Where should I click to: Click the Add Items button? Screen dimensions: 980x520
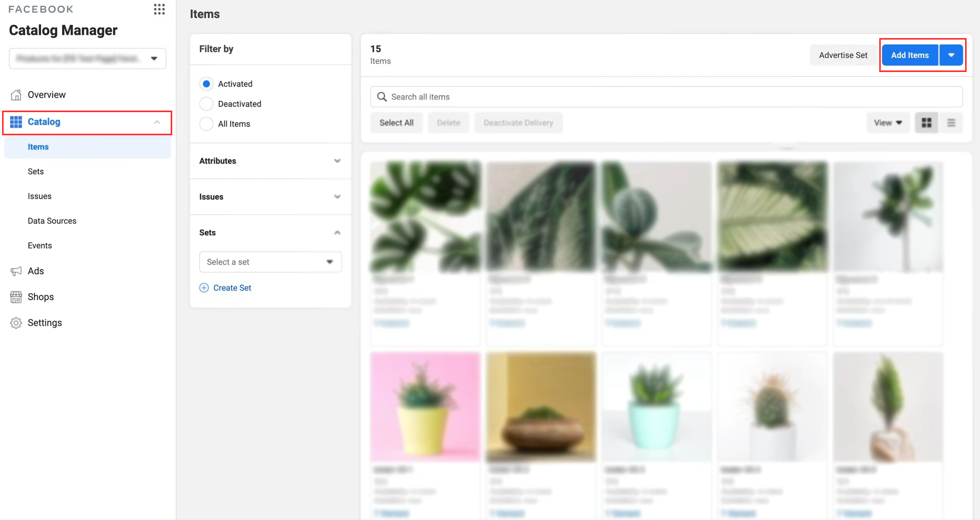click(909, 55)
